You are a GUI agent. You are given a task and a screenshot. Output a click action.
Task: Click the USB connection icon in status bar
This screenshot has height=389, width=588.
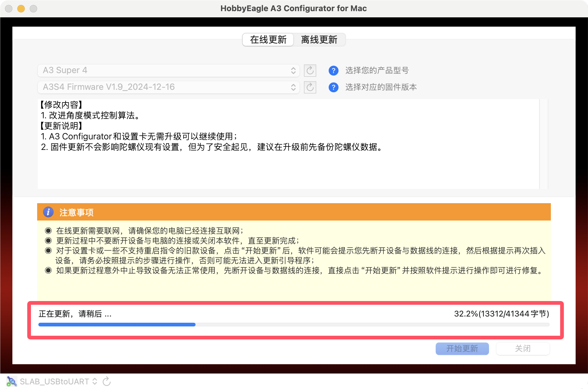[12, 382]
